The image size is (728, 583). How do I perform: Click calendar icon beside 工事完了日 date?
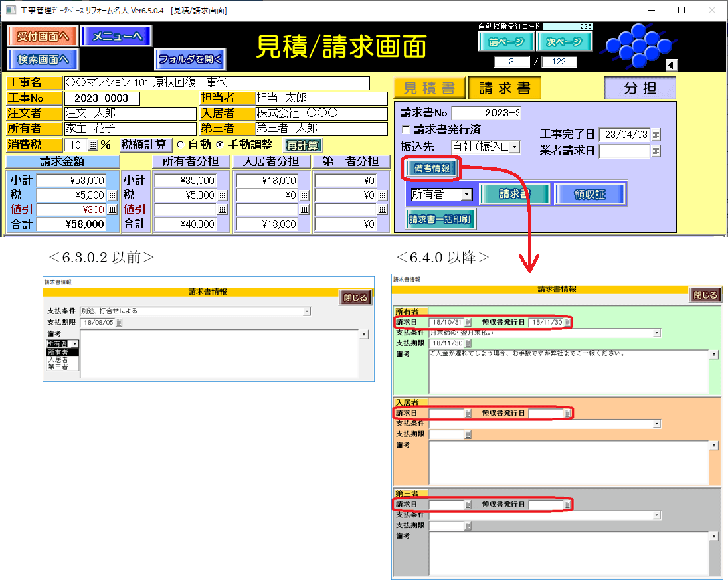click(656, 135)
